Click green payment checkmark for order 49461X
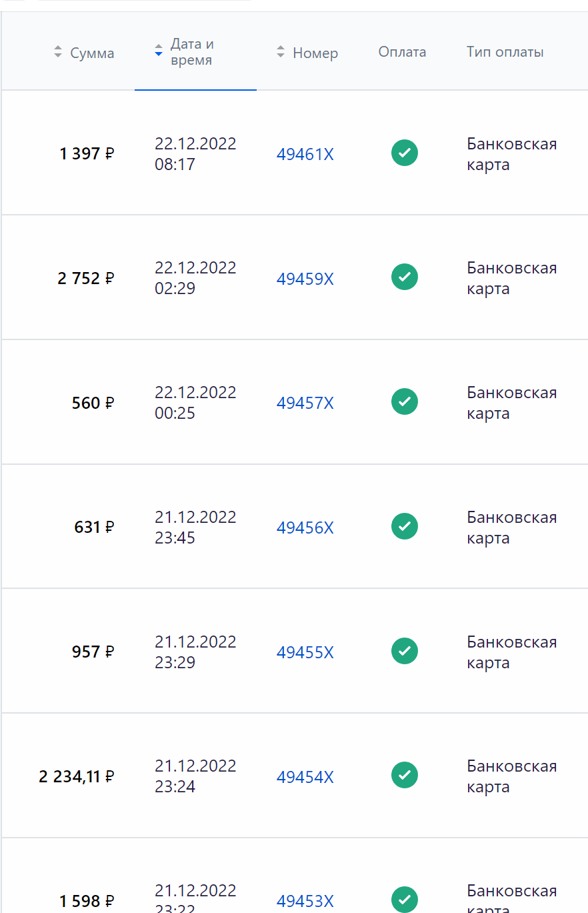The image size is (588, 913). click(405, 153)
